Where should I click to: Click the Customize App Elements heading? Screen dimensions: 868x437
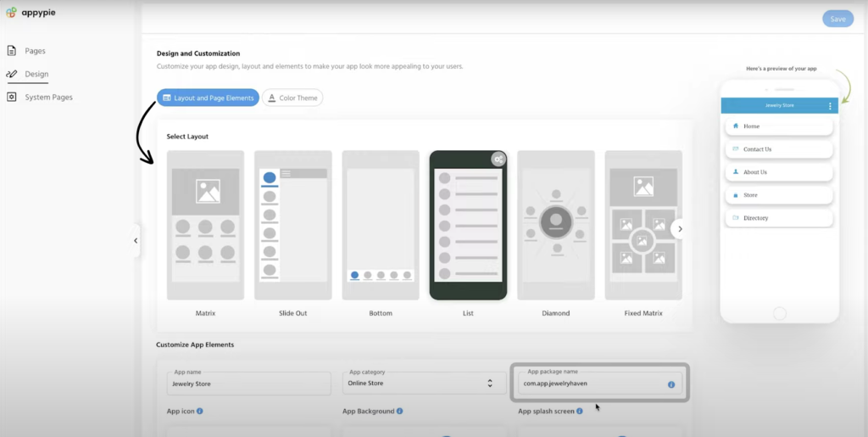[x=195, y=345]
